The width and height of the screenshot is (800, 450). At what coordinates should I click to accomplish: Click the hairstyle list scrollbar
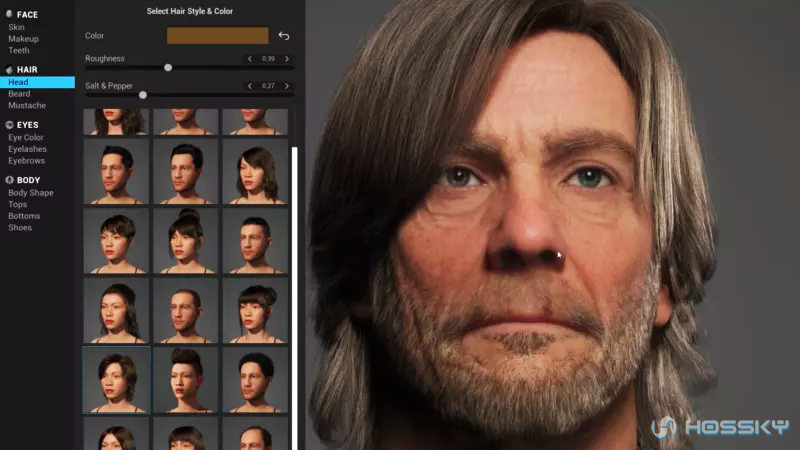click(x=294, y=298)
